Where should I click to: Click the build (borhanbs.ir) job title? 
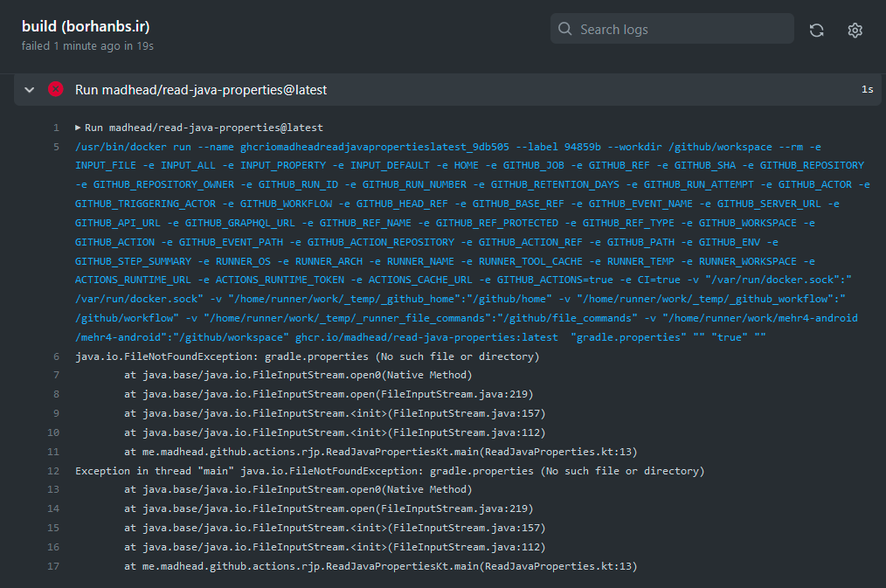(x=86, y=26)
